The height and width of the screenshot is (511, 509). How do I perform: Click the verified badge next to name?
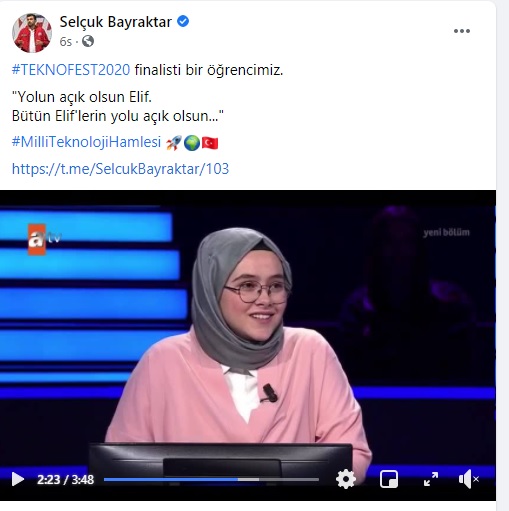(183, 21)
